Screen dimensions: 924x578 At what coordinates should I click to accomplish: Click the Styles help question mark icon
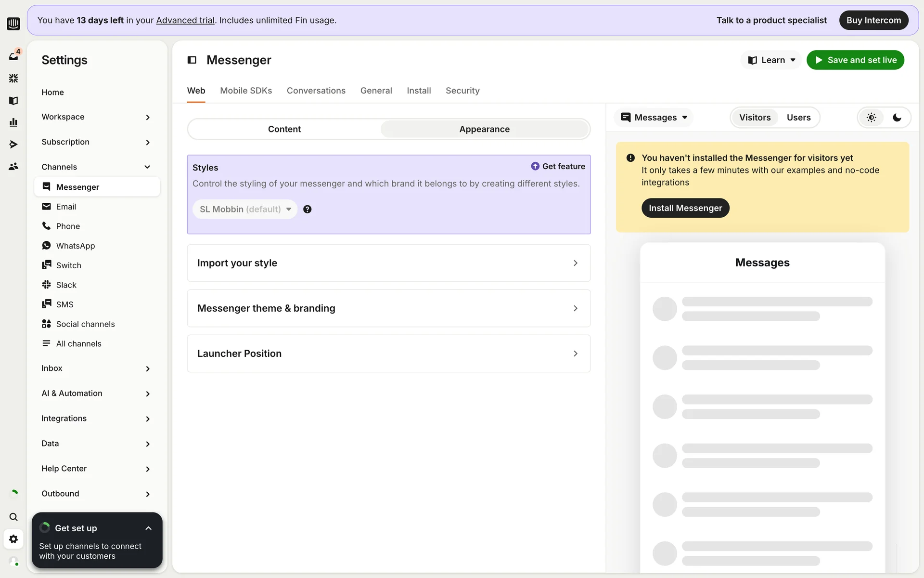pyautogui.click(x=307, y=209)
